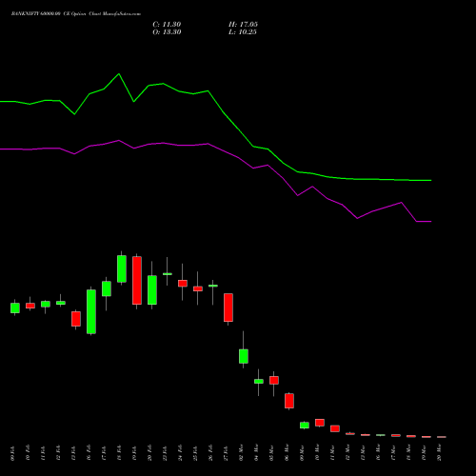The height and width of the screenshot is (476, 476).
Task: Click the '20 Mar' date axis label
Action: coord(439,452)
